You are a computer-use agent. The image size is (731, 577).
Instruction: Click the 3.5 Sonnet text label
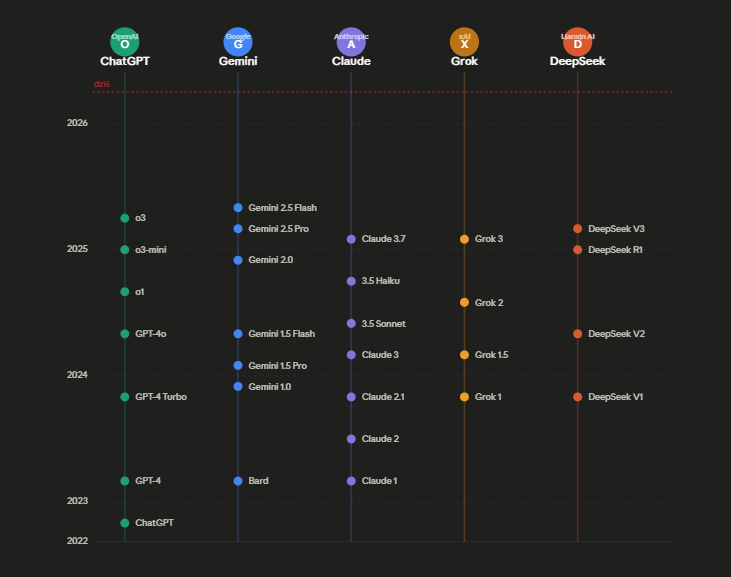[383, 324]
